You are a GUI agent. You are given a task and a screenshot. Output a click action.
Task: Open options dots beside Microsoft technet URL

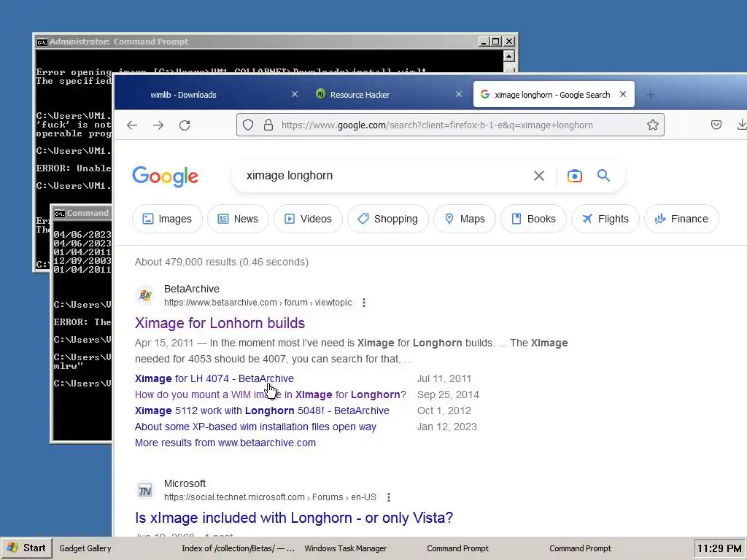point(389,497)
